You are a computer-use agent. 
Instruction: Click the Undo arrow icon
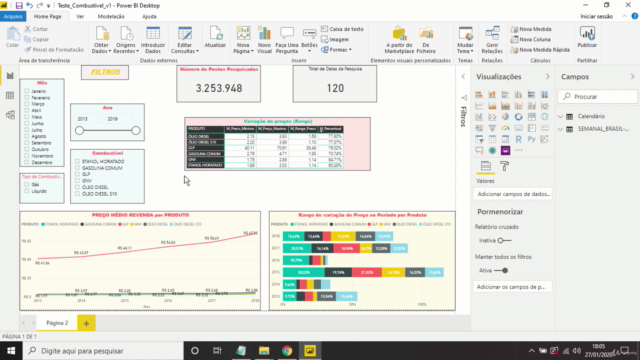tap(29, 5)
